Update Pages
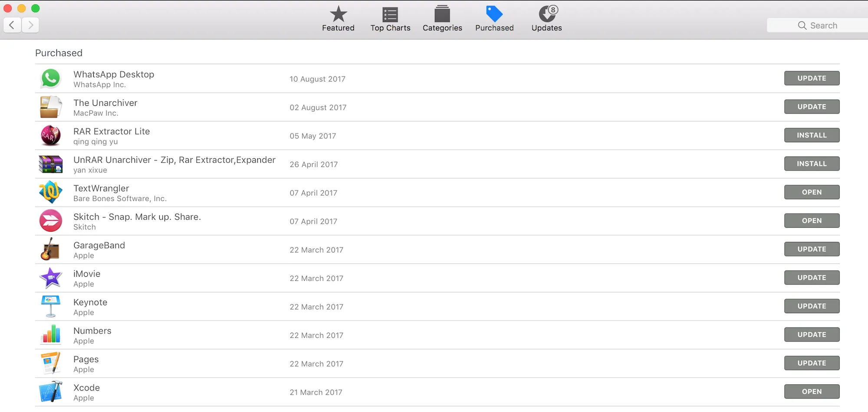The image size is (868, 412). coord(812,363)
